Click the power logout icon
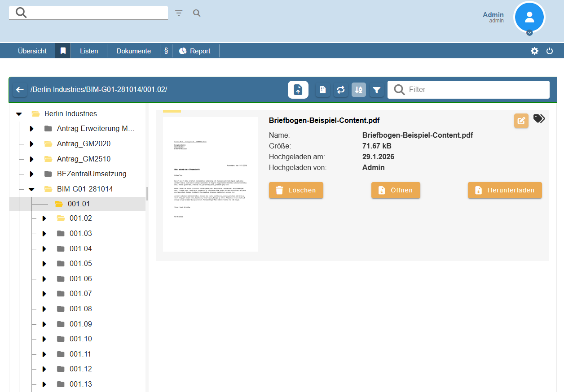Viewport: 564px width, 392px height. pyautogui.click(x=550, y=51)
